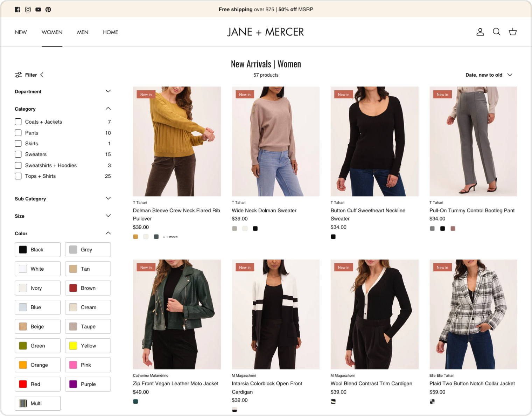Image resolution: width=532 pixels, height=416 pixels.
Task: Open Button Cuff Sweetheart Neckline Sweater
Action: (x=368, y=215)
